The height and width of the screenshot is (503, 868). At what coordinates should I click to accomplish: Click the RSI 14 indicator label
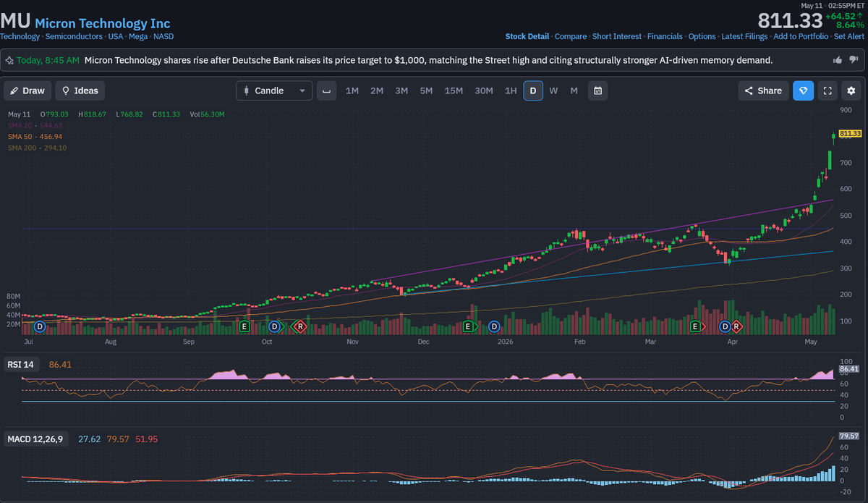click(x=21, y=364)
